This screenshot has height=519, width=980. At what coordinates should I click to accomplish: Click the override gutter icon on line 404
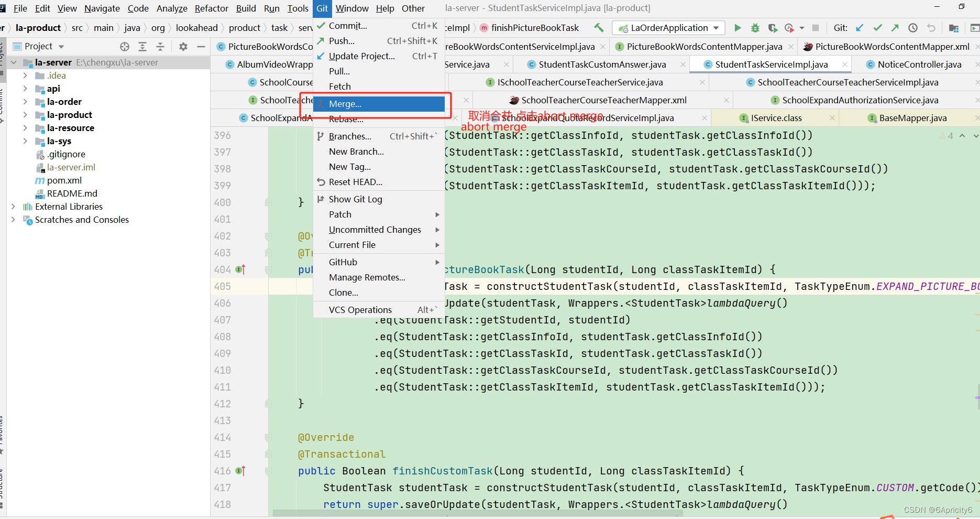(x=240, y=269)
